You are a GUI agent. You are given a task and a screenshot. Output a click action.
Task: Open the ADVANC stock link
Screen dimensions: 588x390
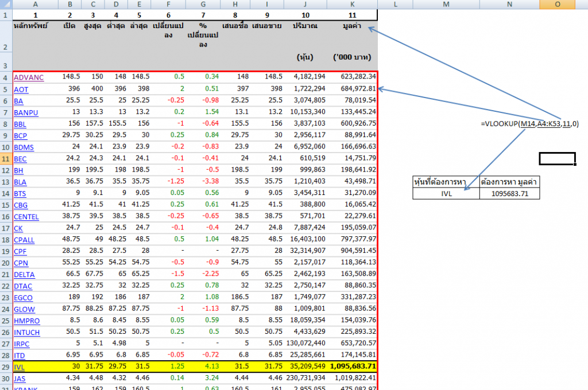point(29,77)
